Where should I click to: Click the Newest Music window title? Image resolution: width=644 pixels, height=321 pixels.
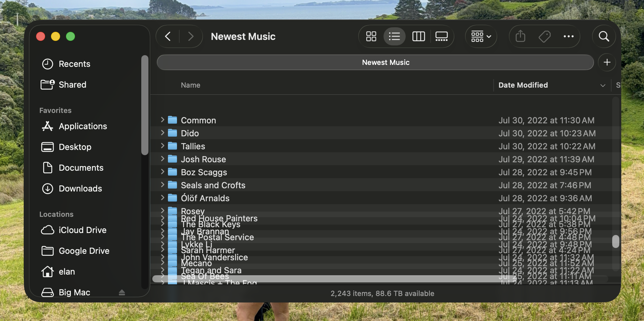tap(243, 36)
